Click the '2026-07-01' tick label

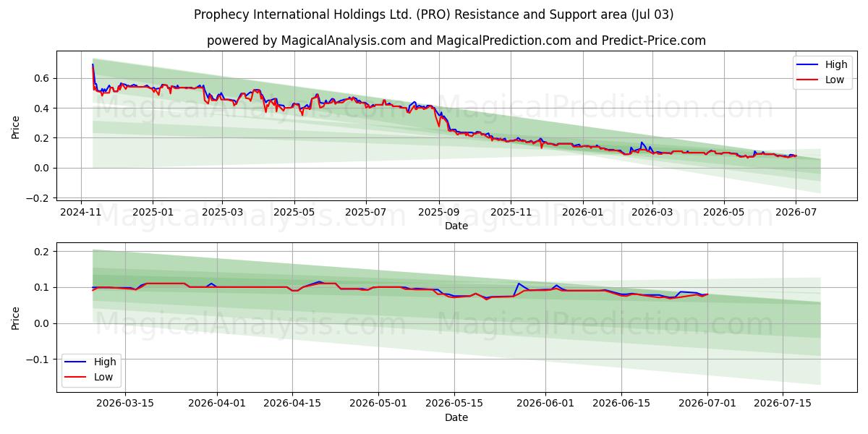[x=707, y=403]
